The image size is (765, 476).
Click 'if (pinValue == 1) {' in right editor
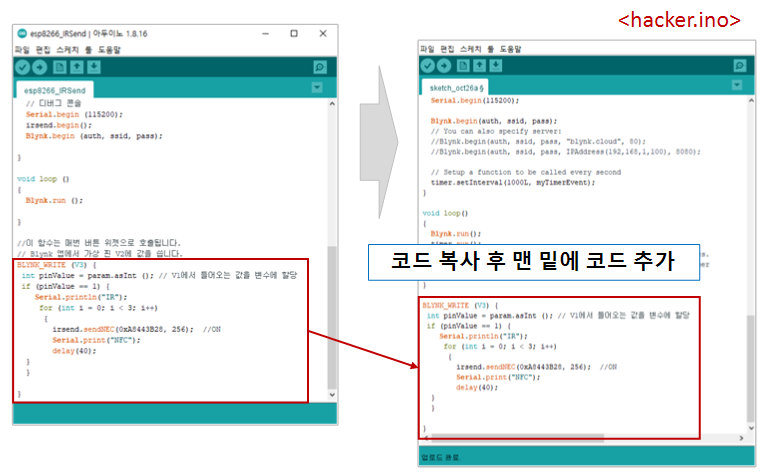(x=469, y=326)
